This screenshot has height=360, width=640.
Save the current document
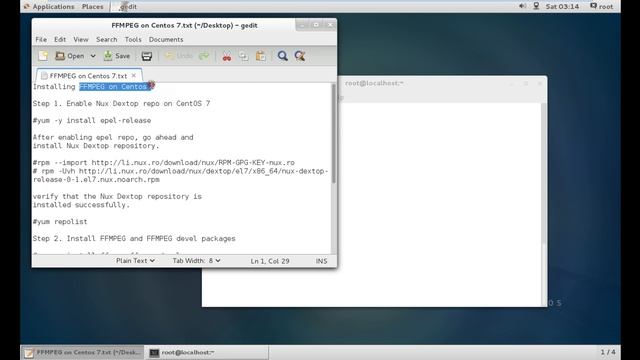[117, 56]
